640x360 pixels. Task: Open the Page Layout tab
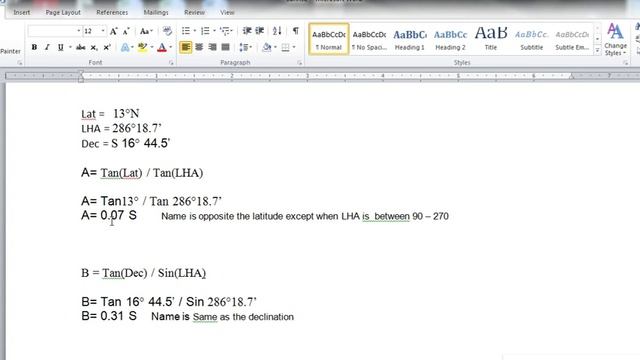click(63, 13)
